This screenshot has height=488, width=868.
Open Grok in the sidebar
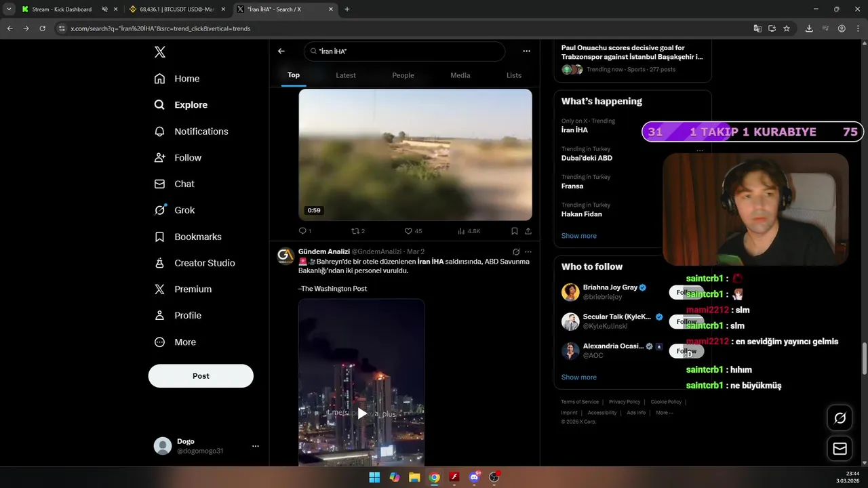[174, 210]
